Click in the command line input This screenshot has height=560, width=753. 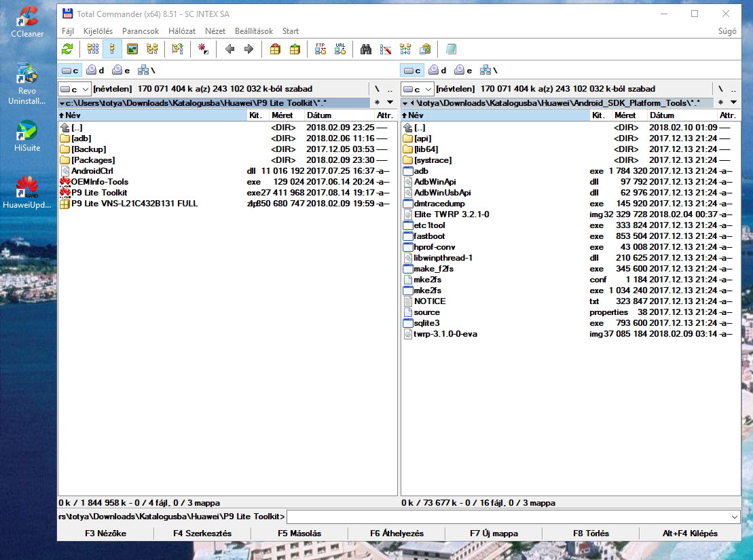coord(508,517)
